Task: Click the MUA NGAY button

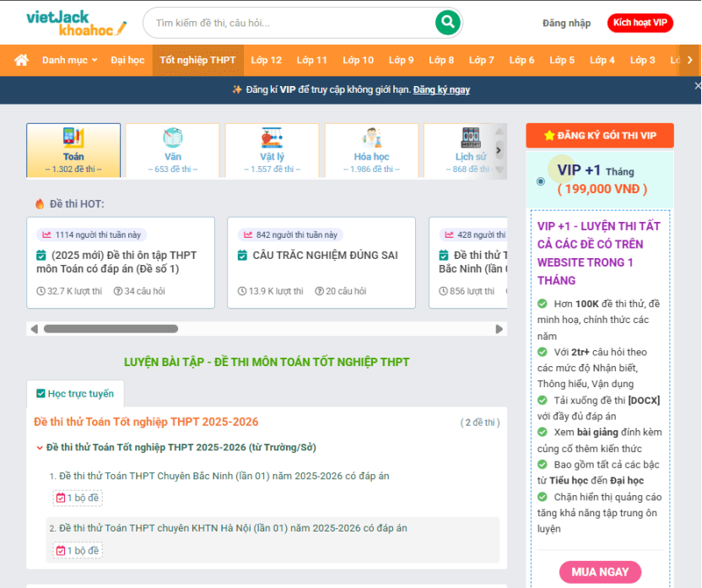Action: (600, 571)
